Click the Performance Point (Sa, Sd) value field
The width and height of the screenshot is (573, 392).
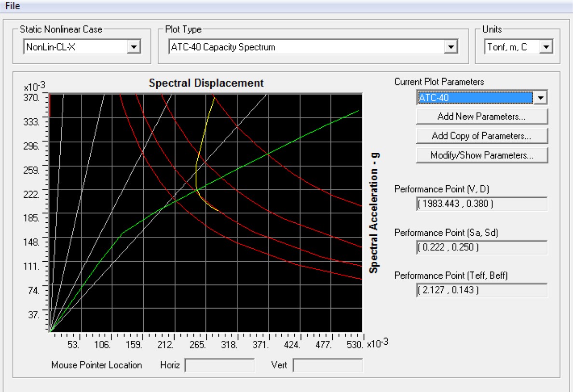[482, 247]
